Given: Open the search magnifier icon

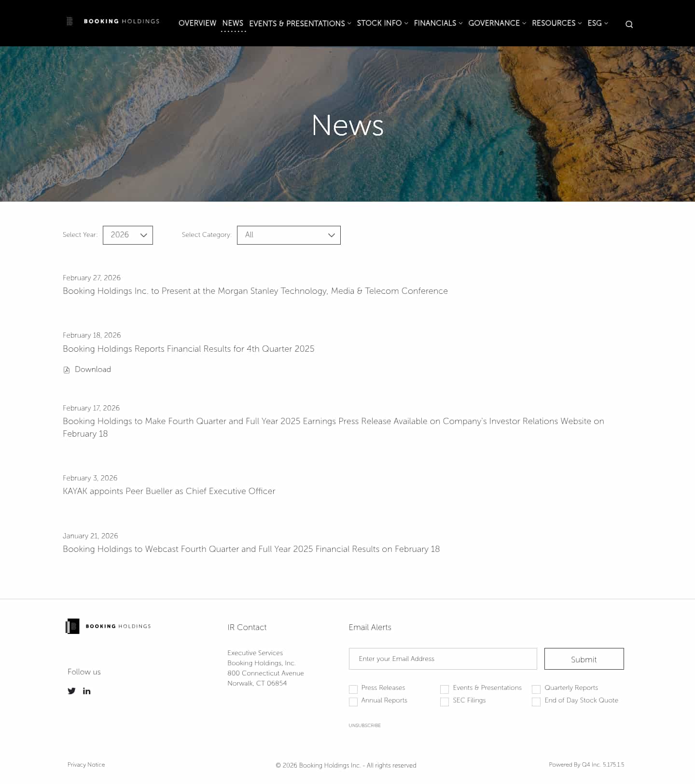Looking at the screenshot, I should tap(629, 24).
